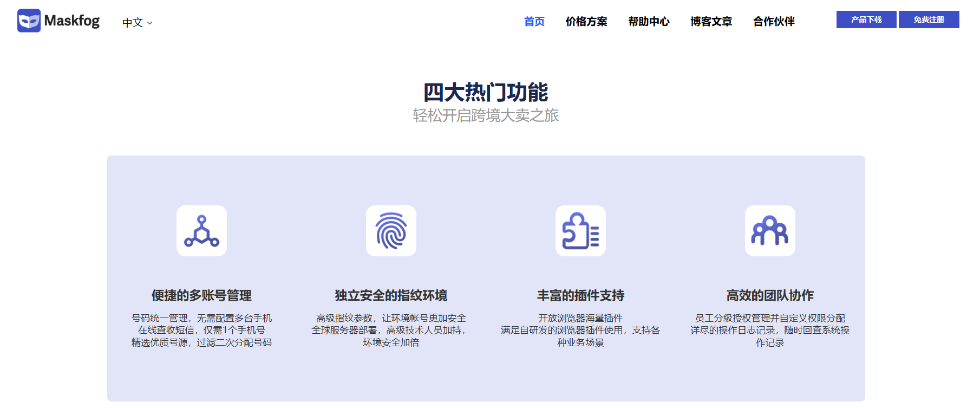Click text 号码统一管理，无需配置多台手机
Screen dimensions: 980x408
tap(201, 318)
